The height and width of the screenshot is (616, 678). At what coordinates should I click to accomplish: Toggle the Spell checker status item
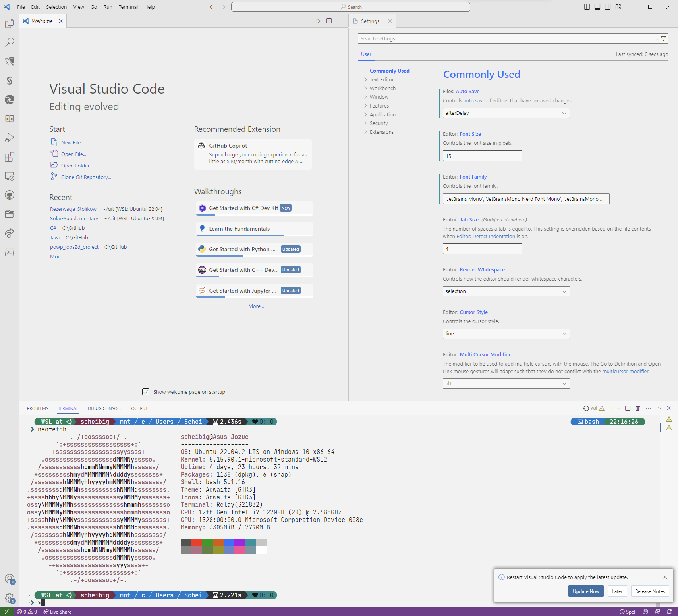628,612
